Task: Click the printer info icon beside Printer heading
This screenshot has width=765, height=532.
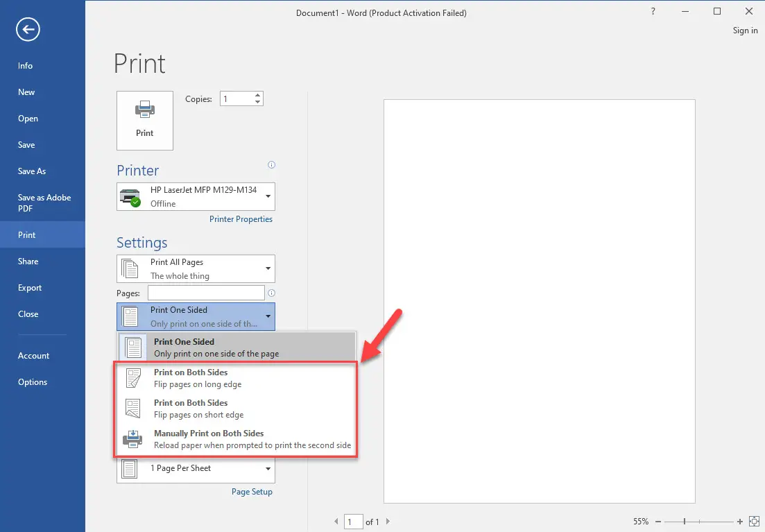Action: (x=272, y=165)
